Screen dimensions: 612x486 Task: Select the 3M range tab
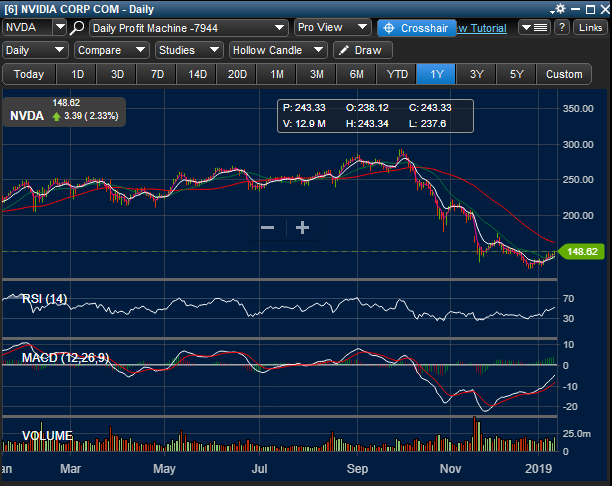click(x=317, y=74)
